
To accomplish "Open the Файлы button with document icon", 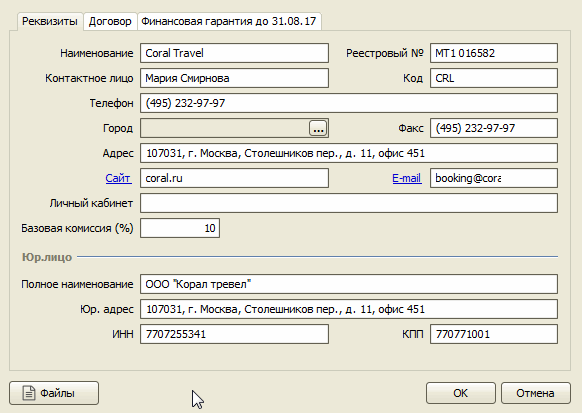I will pyautogui.click(x=54, y=393).
